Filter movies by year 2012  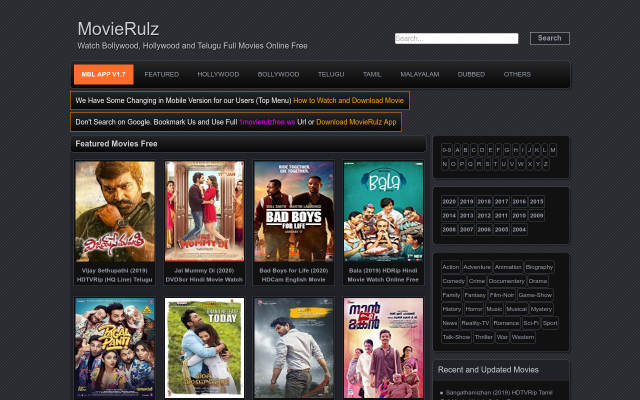point(484,216)
